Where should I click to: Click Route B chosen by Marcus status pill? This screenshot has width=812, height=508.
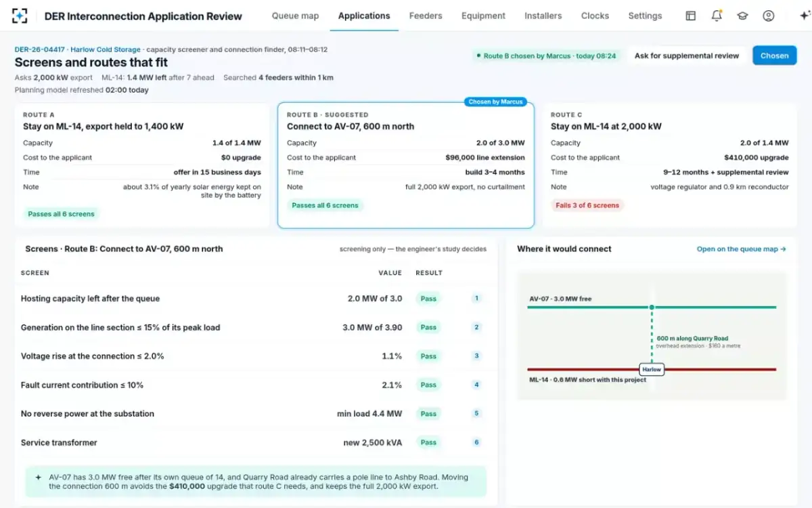click(x=547, y=56)
